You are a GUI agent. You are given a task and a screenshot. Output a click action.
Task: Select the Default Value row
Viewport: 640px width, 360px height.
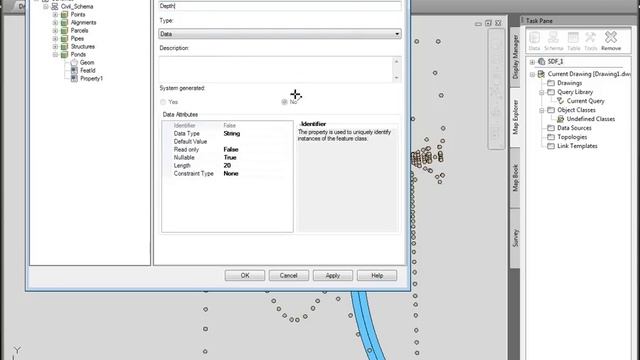click(x=227, y=142)
